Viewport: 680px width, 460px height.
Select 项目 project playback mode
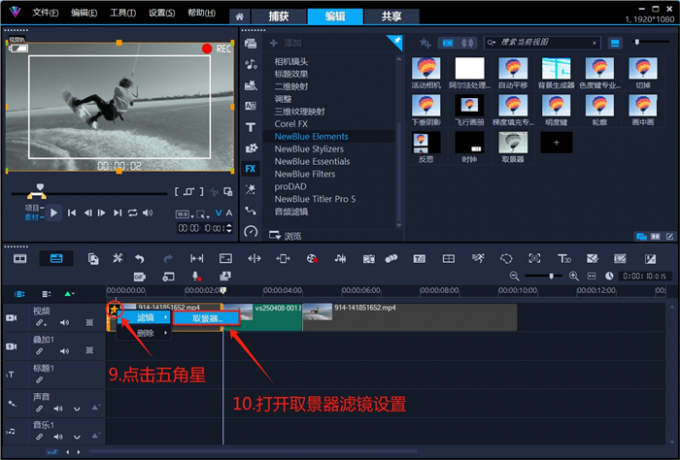(34, 208)
